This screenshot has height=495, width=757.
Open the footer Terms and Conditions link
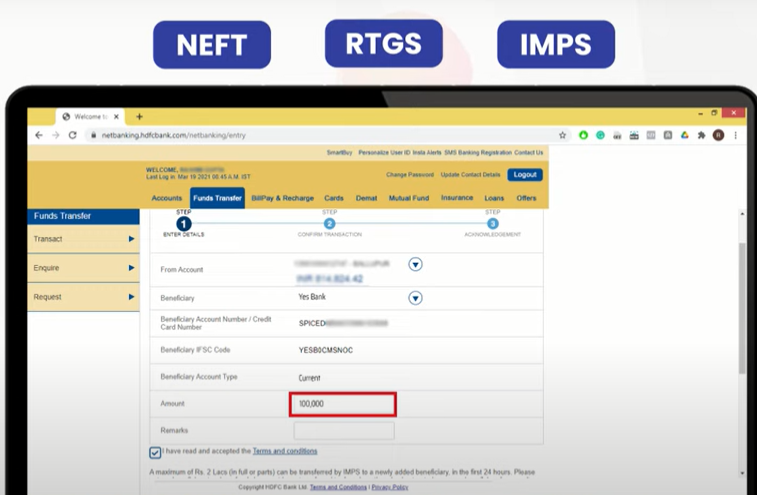[338, 487]
